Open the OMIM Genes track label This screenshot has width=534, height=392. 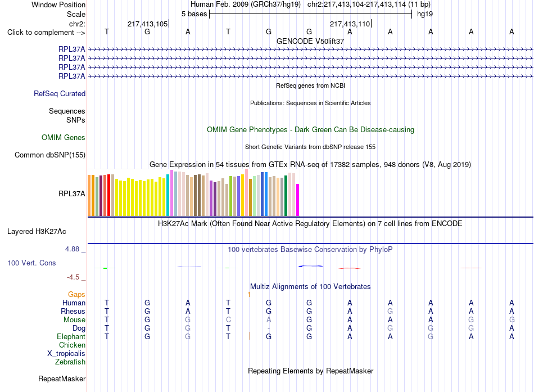pyautogui.click(x=64, y=137)
